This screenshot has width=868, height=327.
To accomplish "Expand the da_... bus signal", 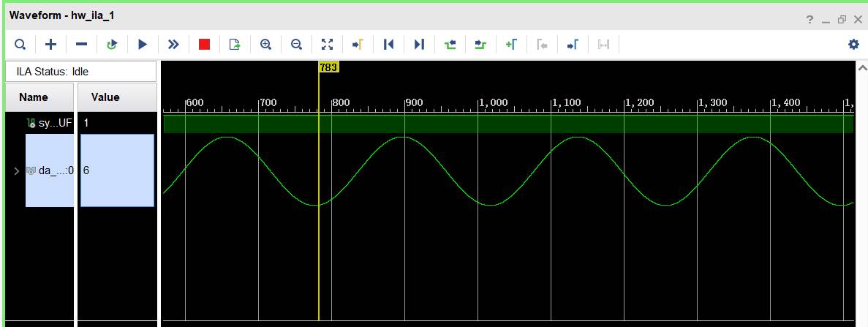I will tap(17, 170).
